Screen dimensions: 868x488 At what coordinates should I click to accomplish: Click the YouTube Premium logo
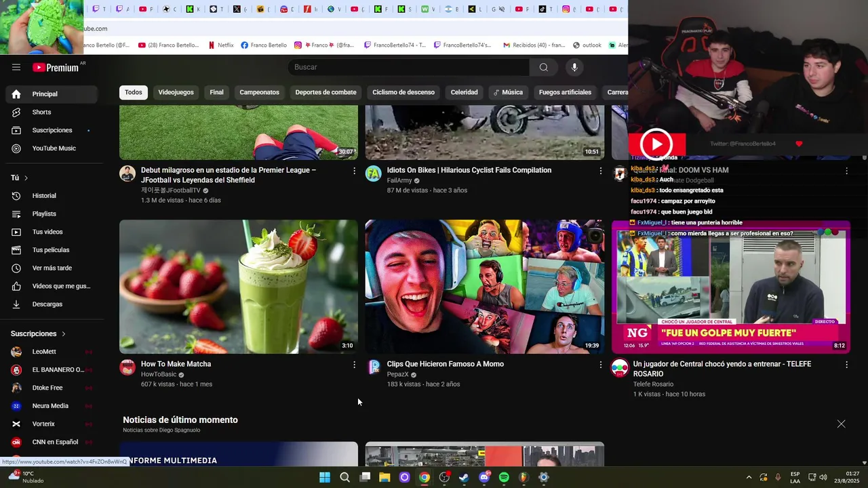[x=56, y=67]
